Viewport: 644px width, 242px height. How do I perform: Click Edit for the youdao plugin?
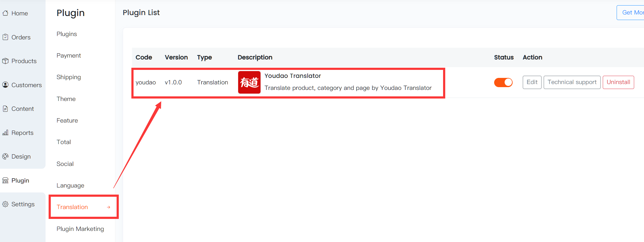(532, 82)
